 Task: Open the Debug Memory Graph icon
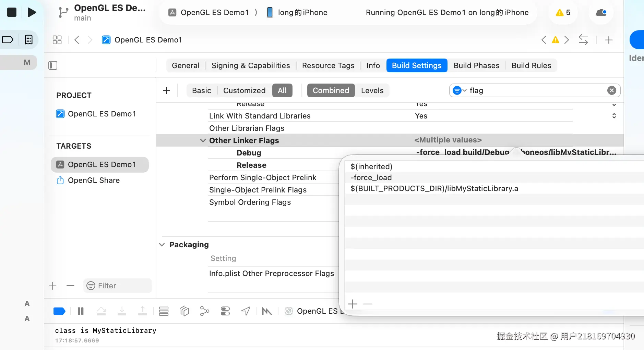click(205, 311)
